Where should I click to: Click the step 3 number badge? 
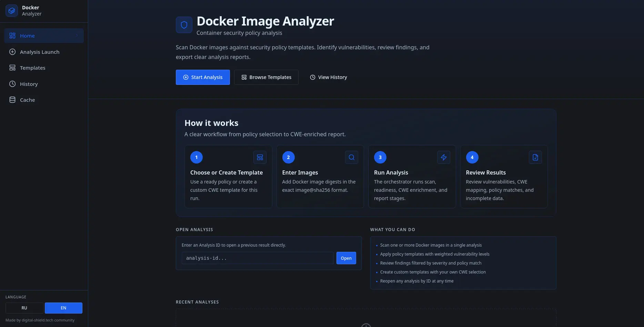[380, 157]
